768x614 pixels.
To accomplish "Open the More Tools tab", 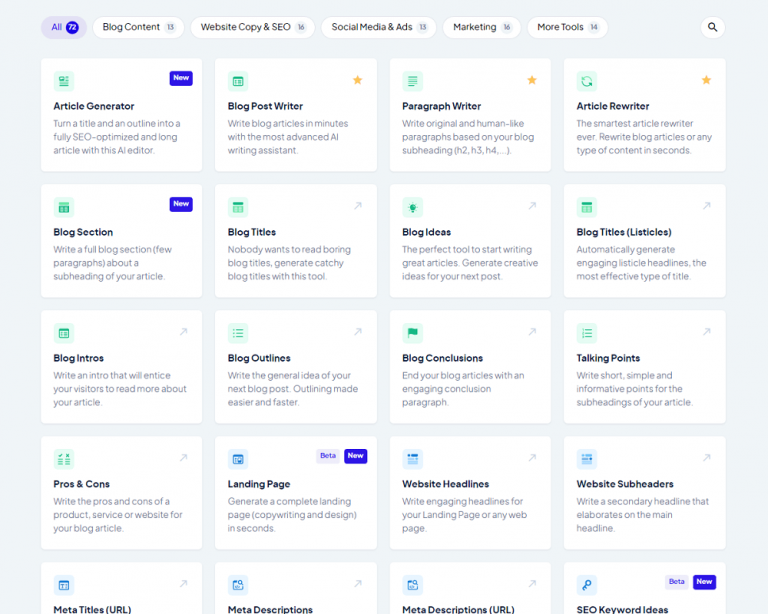I will click(568, 27).
